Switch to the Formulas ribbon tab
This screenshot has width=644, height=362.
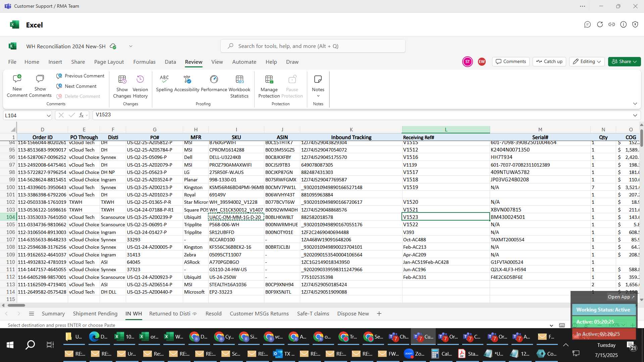[x=144, y=62]
